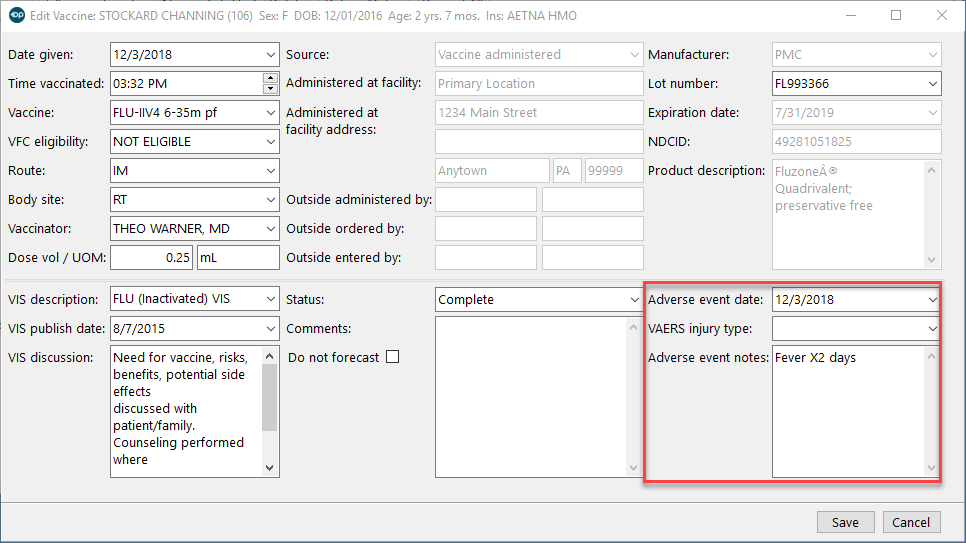Increase time vaccinated with up spinner
This screenshot has width=966, height=543.
click(x=270, y=78)
